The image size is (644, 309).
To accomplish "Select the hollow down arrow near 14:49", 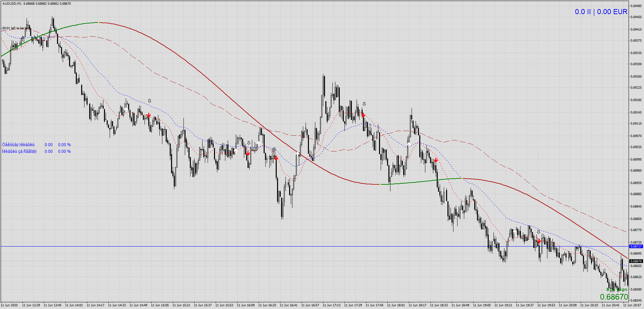I will point(150,101).
